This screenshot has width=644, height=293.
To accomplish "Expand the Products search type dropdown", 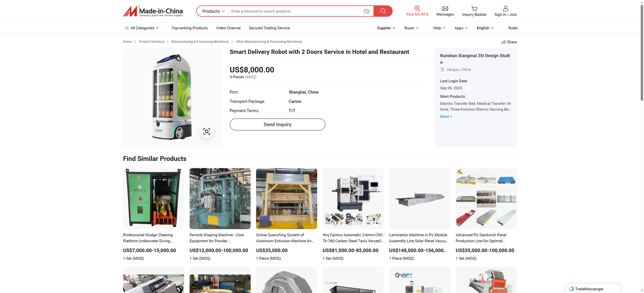I will [x=213, y=11].
